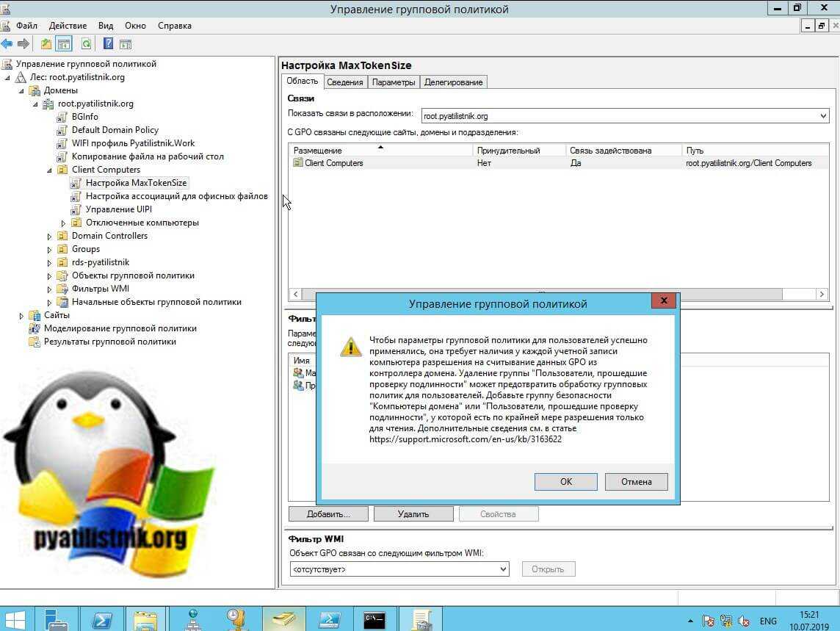
Task: Click the links list horizontal scrollbar
Action: (x=558, y=294)
